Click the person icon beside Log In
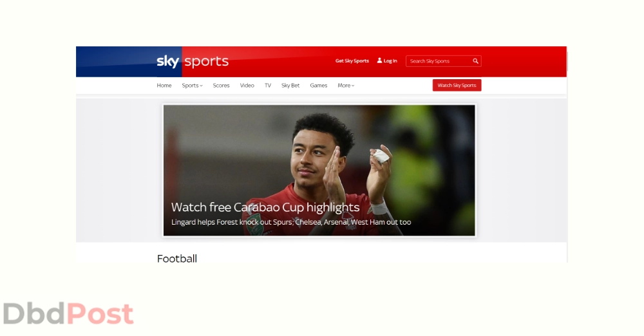644x336 pixels. click(379, 61)
